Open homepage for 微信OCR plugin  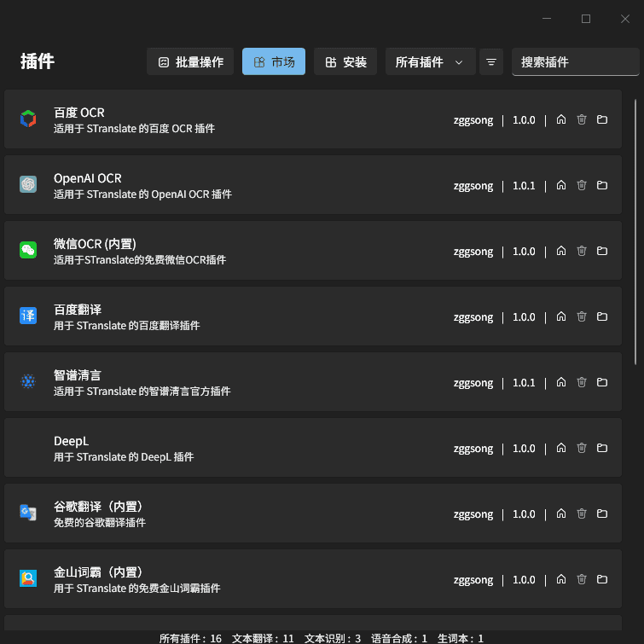coord(561,251)
